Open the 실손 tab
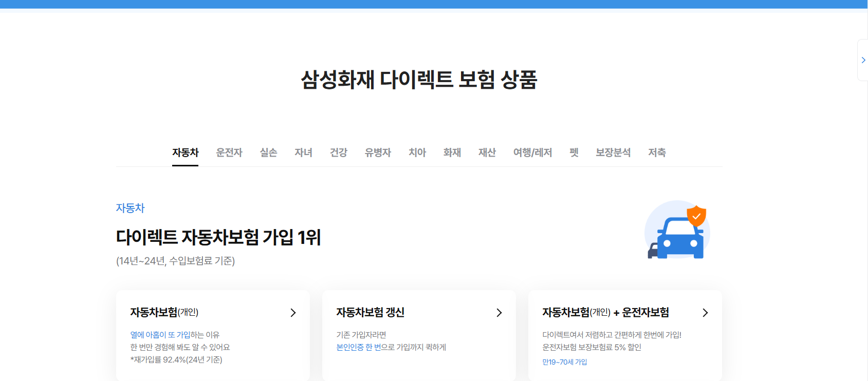This screenshot has height=381, width=868. pyautogui.click(x=268, y=153)
